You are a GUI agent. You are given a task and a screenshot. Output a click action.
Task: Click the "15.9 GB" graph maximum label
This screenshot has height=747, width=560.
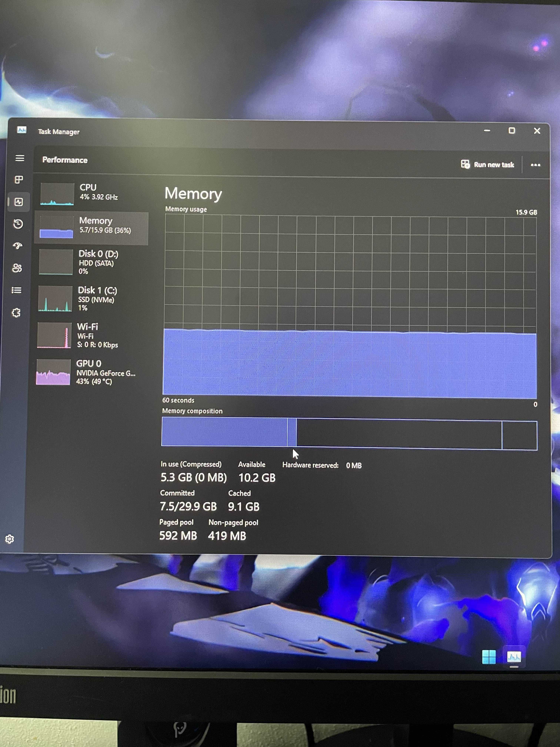[526, 212]
